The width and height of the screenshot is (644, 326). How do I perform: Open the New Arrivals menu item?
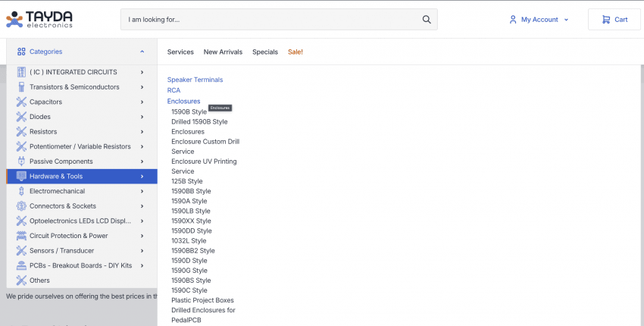tap(223, 52)
